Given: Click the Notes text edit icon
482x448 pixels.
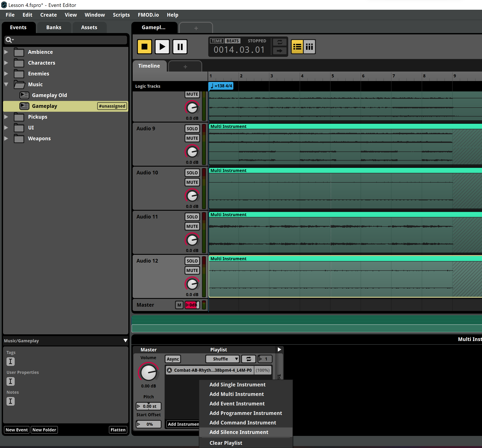Looking at the screenshot, I should 10,401.
